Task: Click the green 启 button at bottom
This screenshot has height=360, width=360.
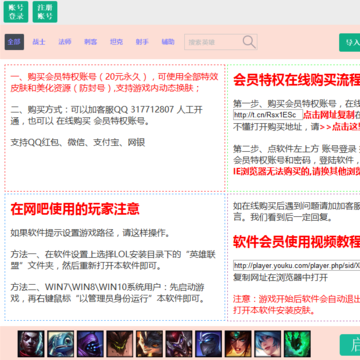Action: pyautogui.click(x=350, y=345)
